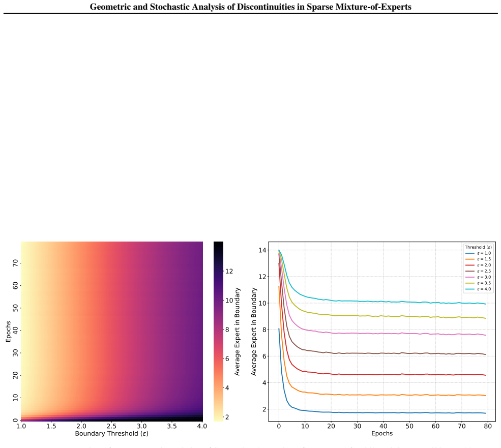
Task: Click heatmap Epochs-axis tick "50"
Action: [15, 308]
